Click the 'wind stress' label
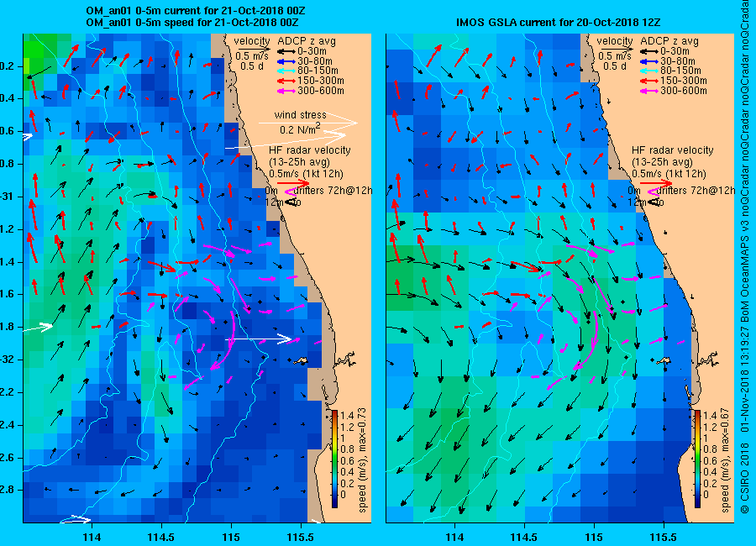Viewport: 756px width, 546px height. click(x=300, y=115)
